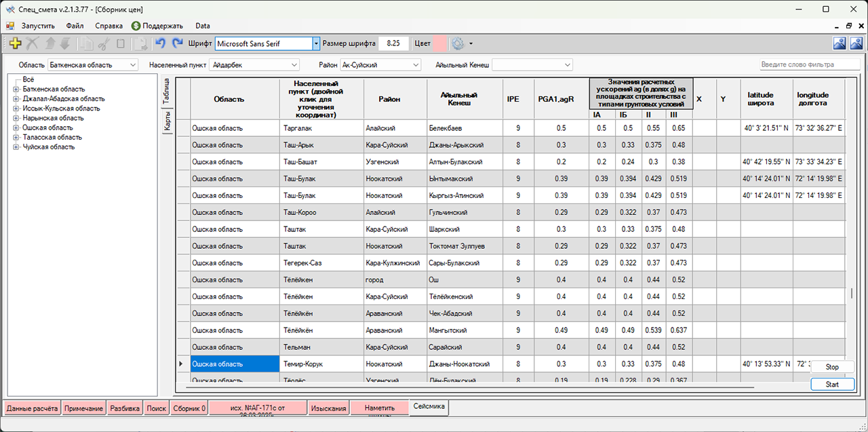The width and height of the screenshot is (868, 432).
Task: Switch to the Карты vertical tab
Action: [167, 121]
